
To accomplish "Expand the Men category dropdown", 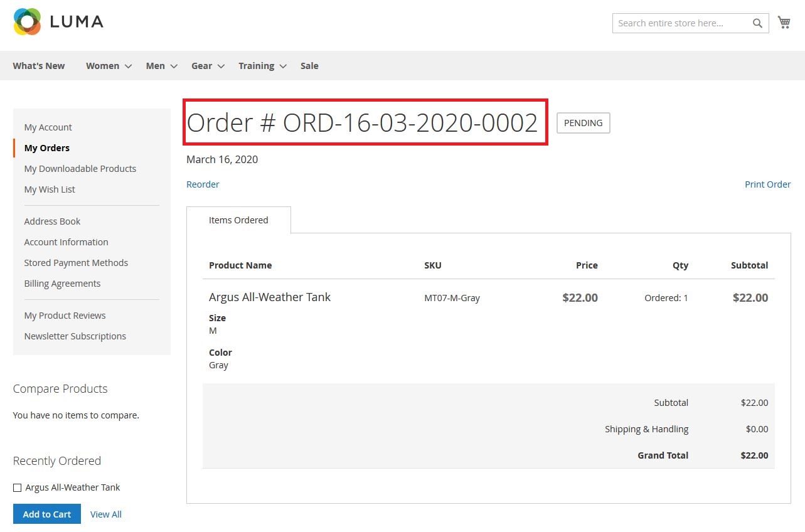I will click(x=155, y=65).
